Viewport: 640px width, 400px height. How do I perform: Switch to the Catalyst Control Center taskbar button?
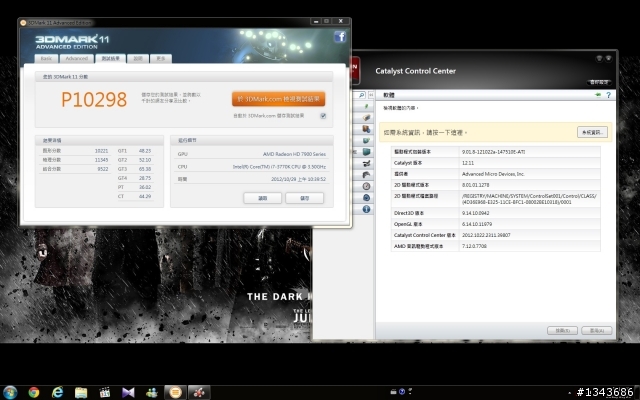click(x=199, y=392)
